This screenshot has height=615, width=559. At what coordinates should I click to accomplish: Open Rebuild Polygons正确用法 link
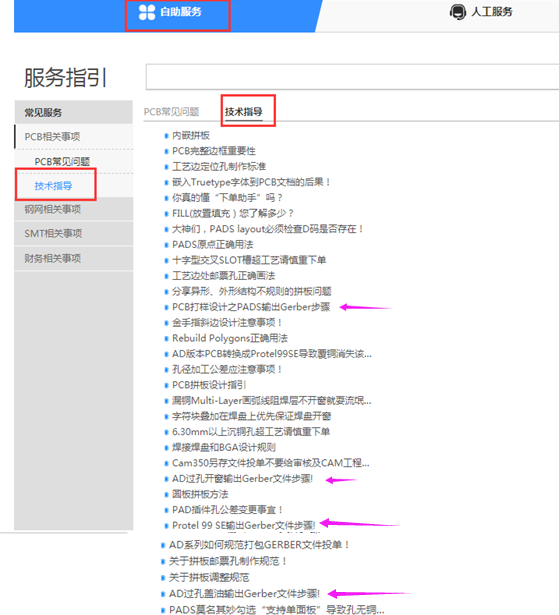pyautogui.click(x=230, y=338)
